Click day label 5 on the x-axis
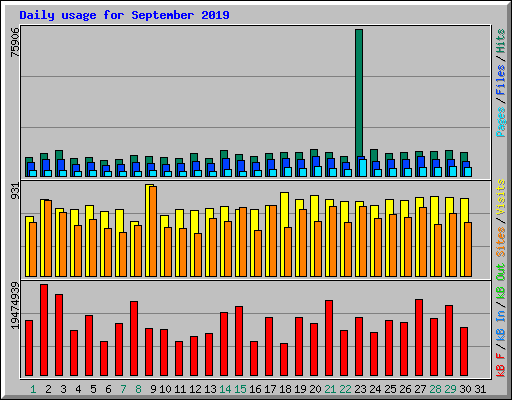This screenshot has width=512, height=400. [93, 389]
